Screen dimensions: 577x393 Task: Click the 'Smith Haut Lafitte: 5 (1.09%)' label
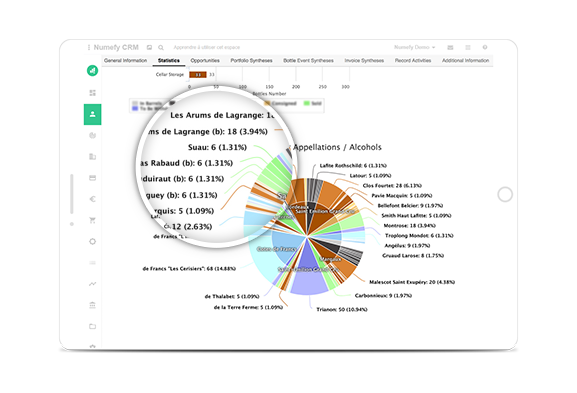(416, 215)
